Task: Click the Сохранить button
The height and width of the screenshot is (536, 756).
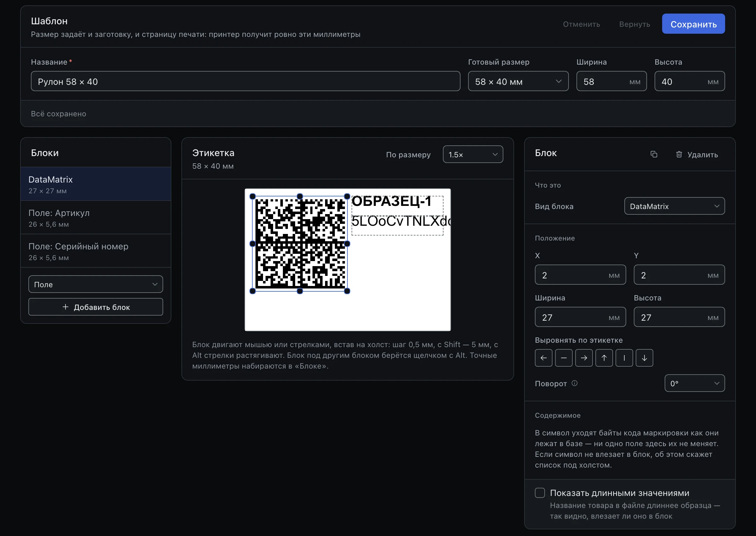Action: click(x=693, y=24)
